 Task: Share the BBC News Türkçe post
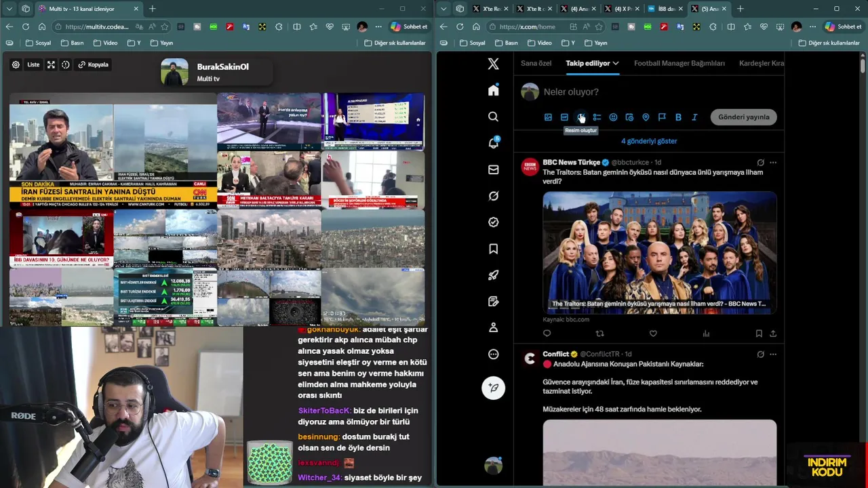click(773, 333)
